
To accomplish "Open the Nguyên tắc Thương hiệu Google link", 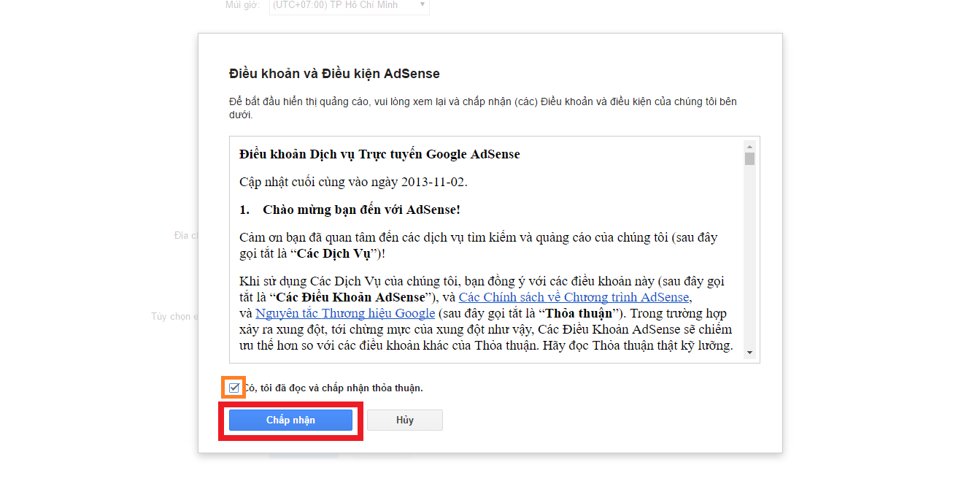I will [345, 313].
